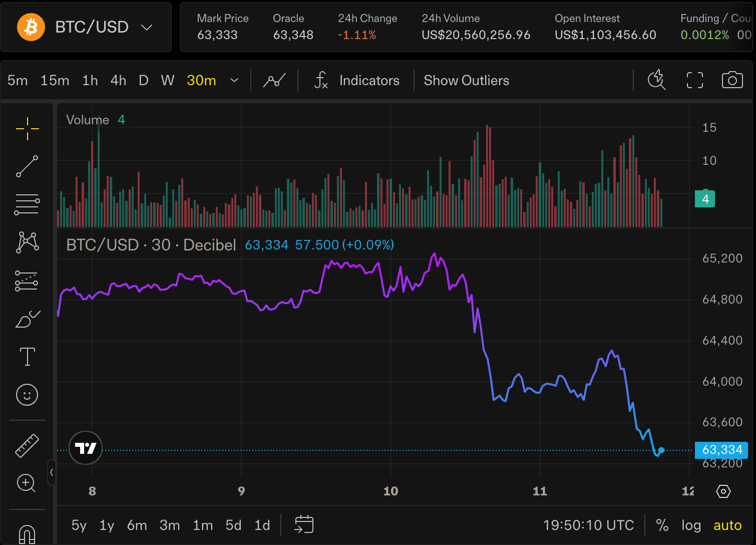Open the emoji icons tool
The width and height of the screenshot is (756, 545).
[x=27, y=395]
